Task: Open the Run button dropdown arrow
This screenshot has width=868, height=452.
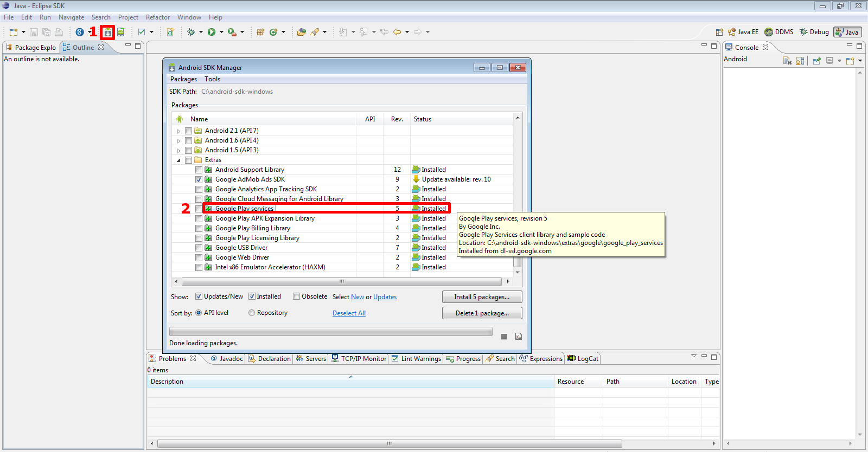Action: click(x=221, y=33)
